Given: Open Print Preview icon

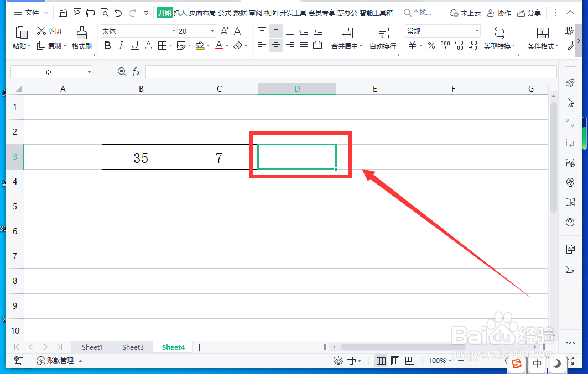Looking at the screenshot, I should (x=104, y=13).
